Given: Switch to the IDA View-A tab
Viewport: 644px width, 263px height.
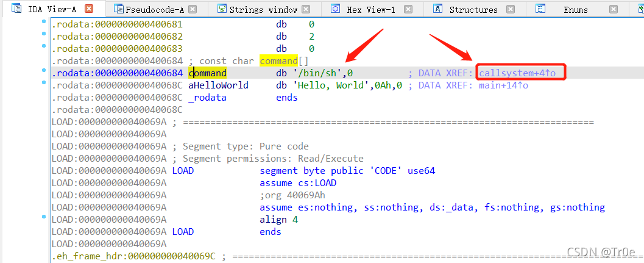Looking at the screenshot, I should point(52,9).
